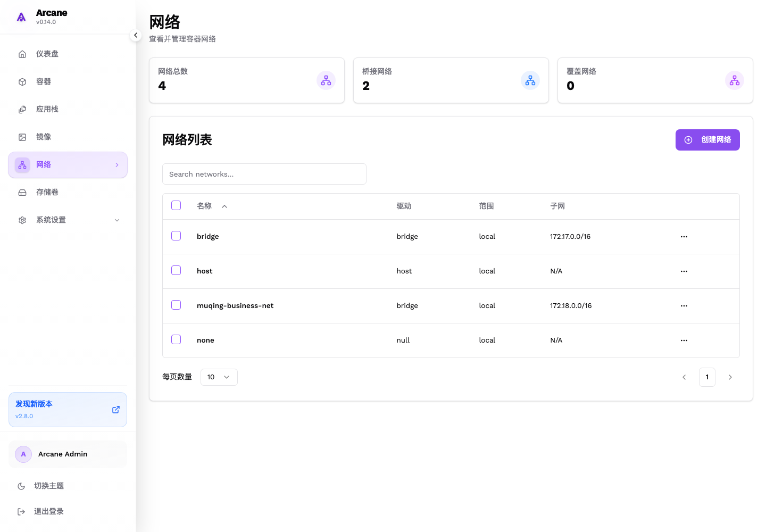Click the none network name
Image resolution: width=766 pixels, height=532 pixels.
(205, 340)
